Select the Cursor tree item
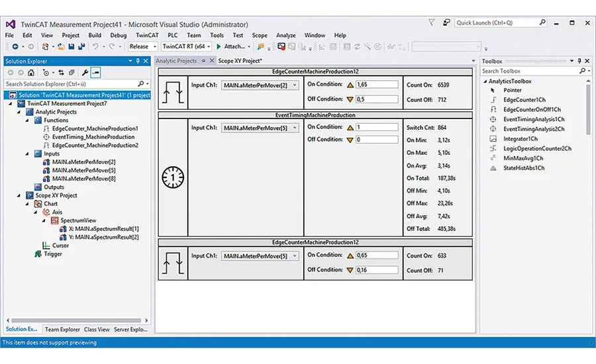 (x=60, y=246)
